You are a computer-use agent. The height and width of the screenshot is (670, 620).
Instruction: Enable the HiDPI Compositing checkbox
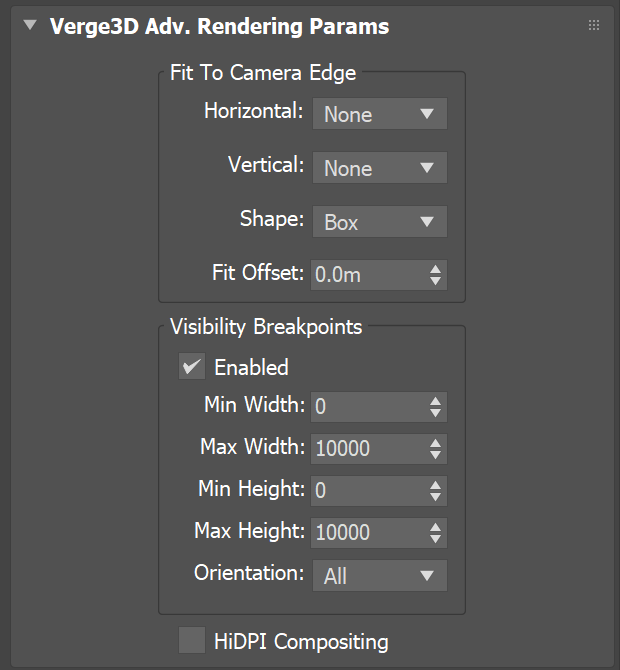point(192,640)
